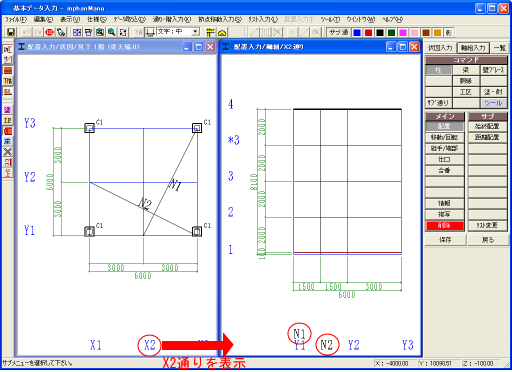
Task: Click the 保存 save button
Action: point(445,240)
